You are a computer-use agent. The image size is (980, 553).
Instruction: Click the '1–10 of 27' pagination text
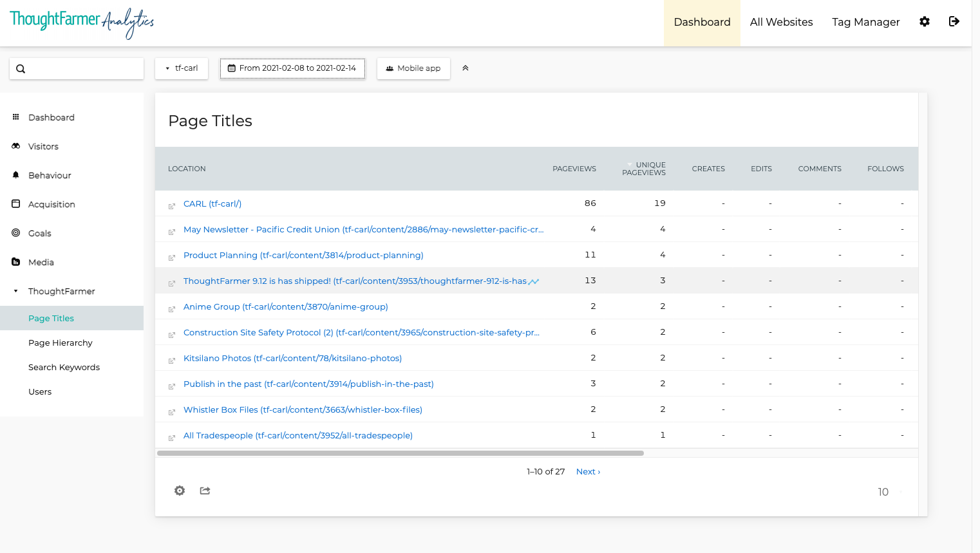(545, 471)
